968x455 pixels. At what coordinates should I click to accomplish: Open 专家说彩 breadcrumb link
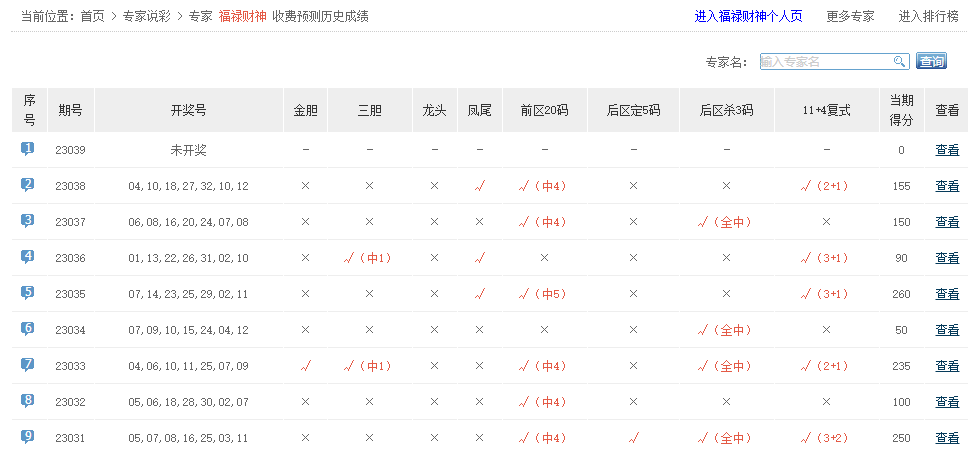pos(146,17)
